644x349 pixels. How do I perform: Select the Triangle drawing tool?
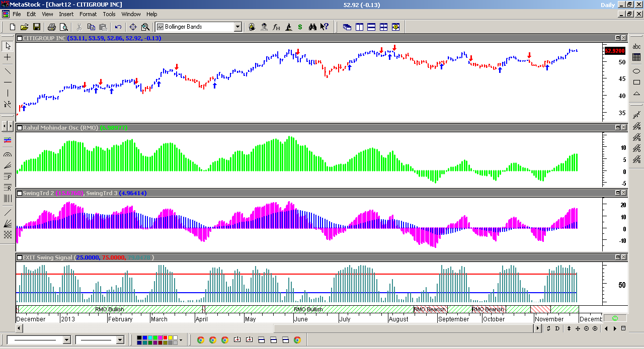[637, 95]
